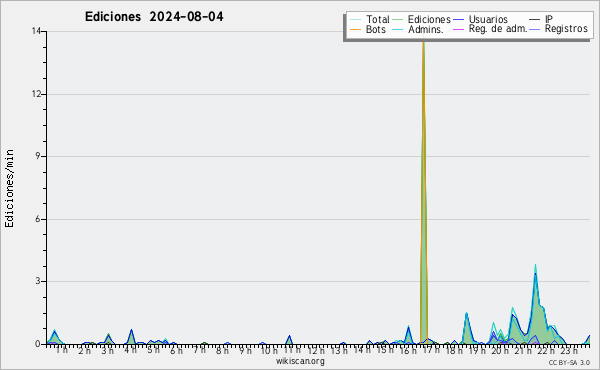Click the x-axis label '1 h'
The height and width of the screenshot is (370, 600).
[x=62, y=350]
